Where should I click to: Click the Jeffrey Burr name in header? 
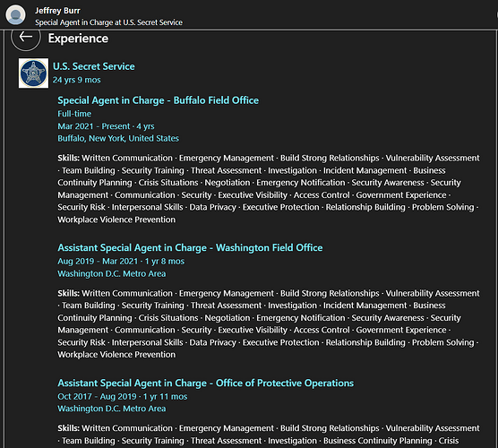tap(57, 11)
